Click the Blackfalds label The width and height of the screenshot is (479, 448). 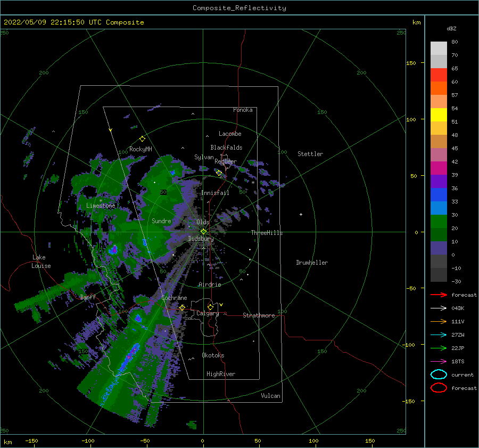click(226, 148)
